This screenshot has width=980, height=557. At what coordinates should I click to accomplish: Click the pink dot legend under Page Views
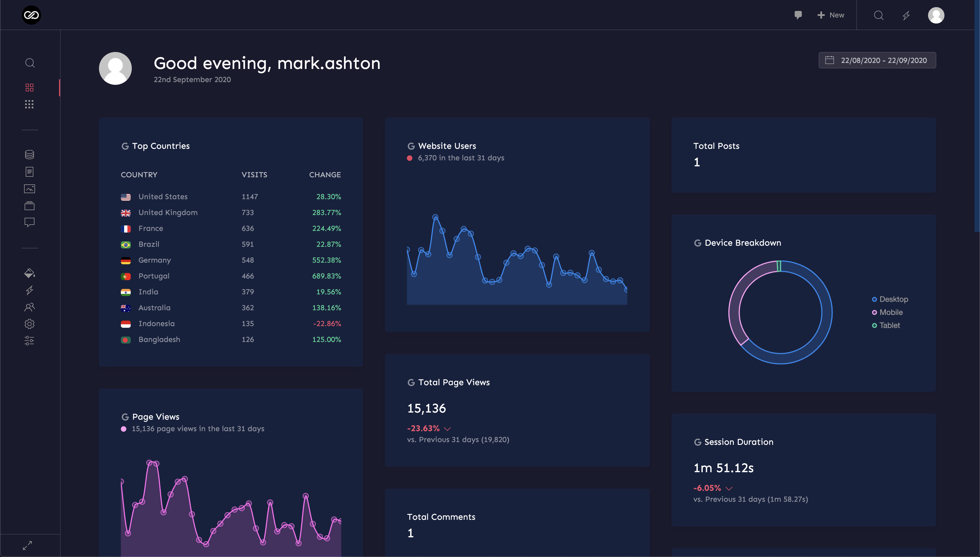click(124, 429)
